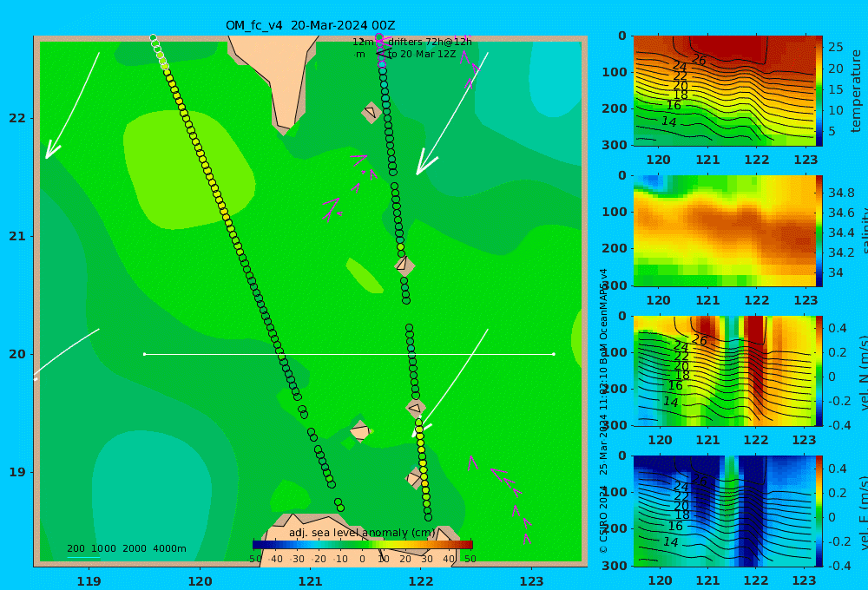
Task: Click the longitude 119 label under main map
Action: (x=89, y=581)
